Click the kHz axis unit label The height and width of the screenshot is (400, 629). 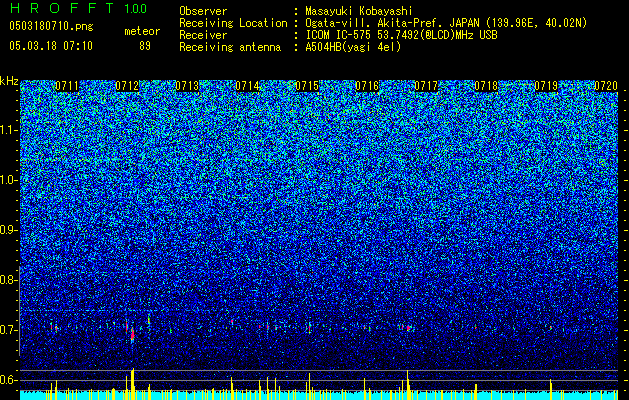click(x=9, y=81)
